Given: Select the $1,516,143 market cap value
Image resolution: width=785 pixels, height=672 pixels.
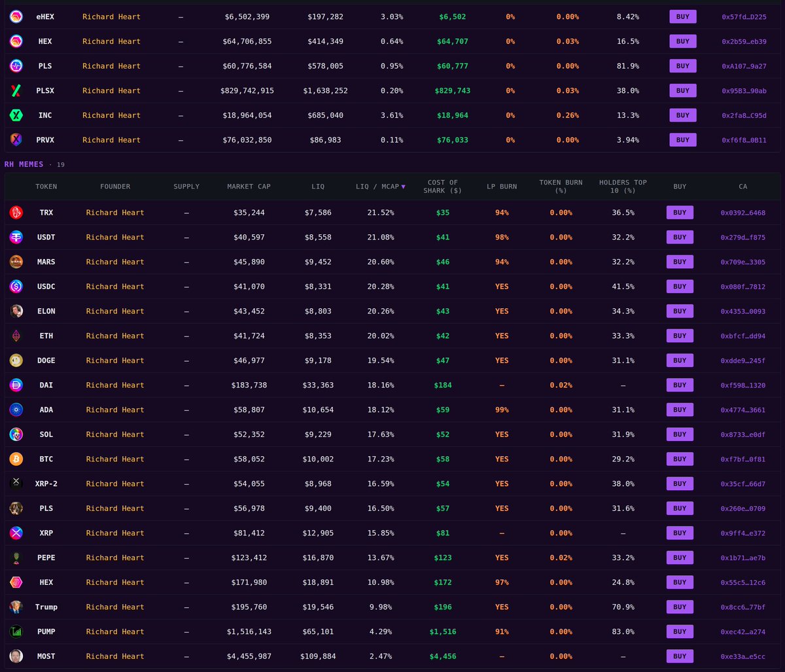Looking at the screenshot, I should click(x=249, y=631).
